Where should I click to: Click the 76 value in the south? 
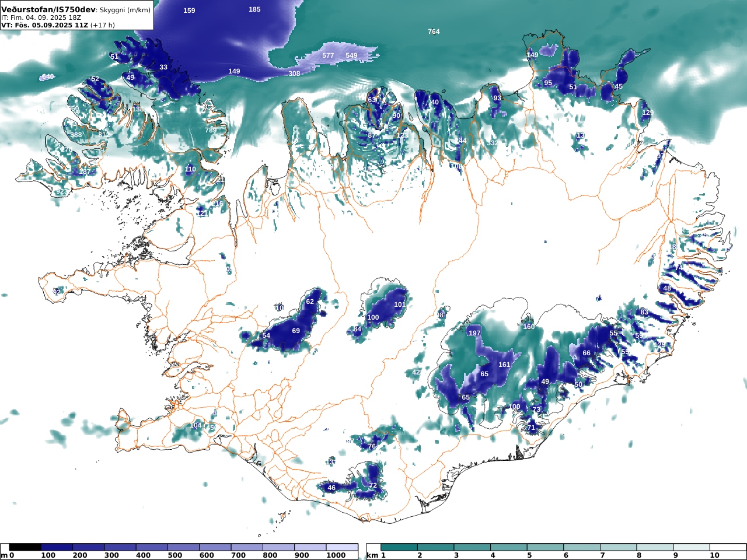372,446
